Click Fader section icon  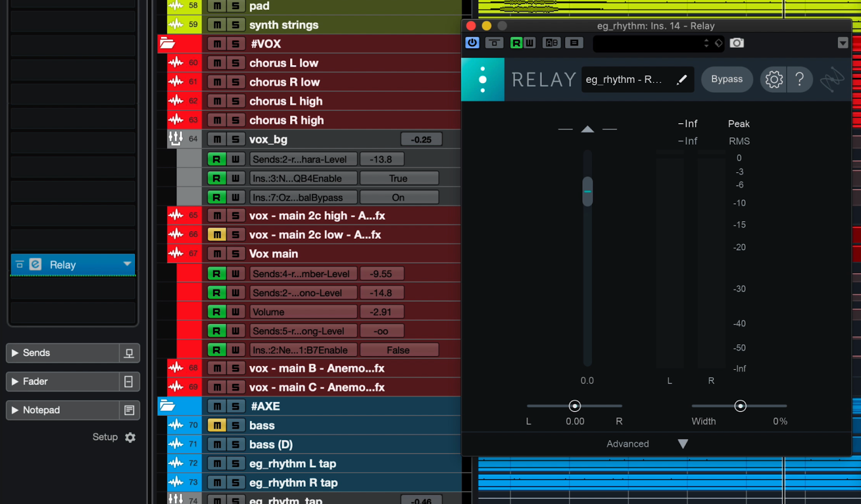pyautogui.click(x=129, y=381)
